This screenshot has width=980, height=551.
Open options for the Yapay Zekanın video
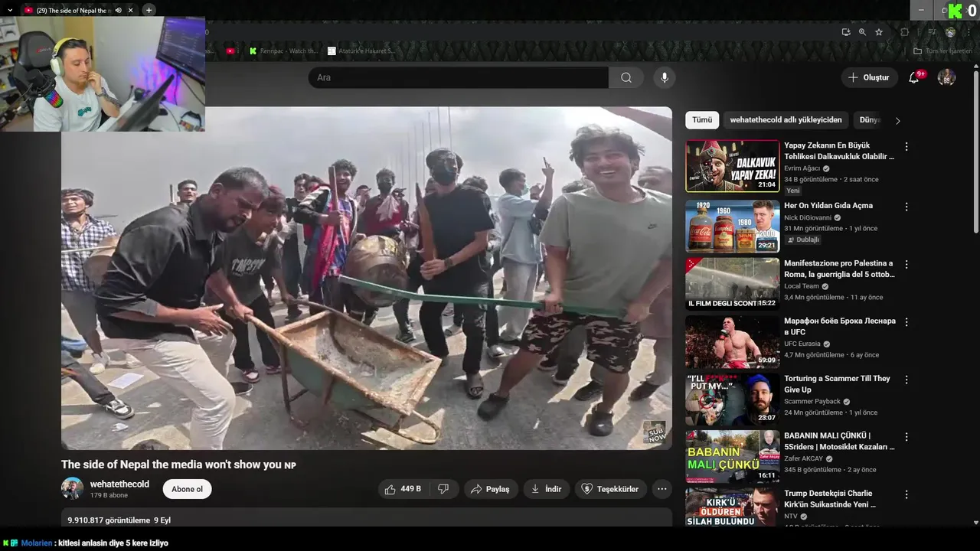[x=906, y=146]
